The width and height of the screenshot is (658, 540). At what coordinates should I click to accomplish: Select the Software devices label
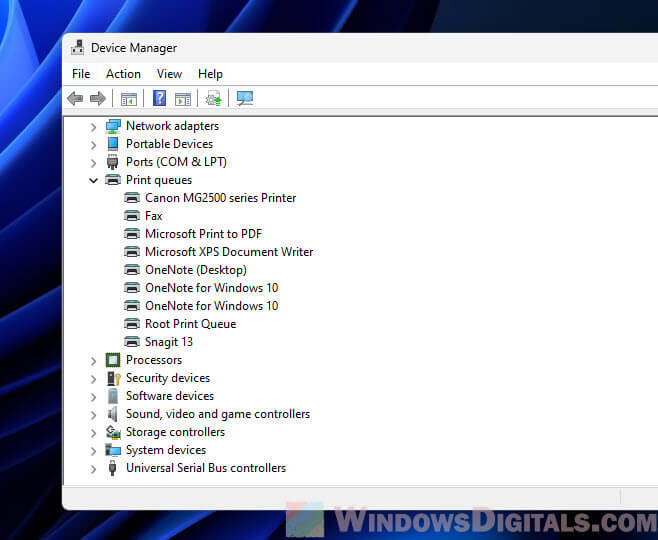[x=170, y=396]
